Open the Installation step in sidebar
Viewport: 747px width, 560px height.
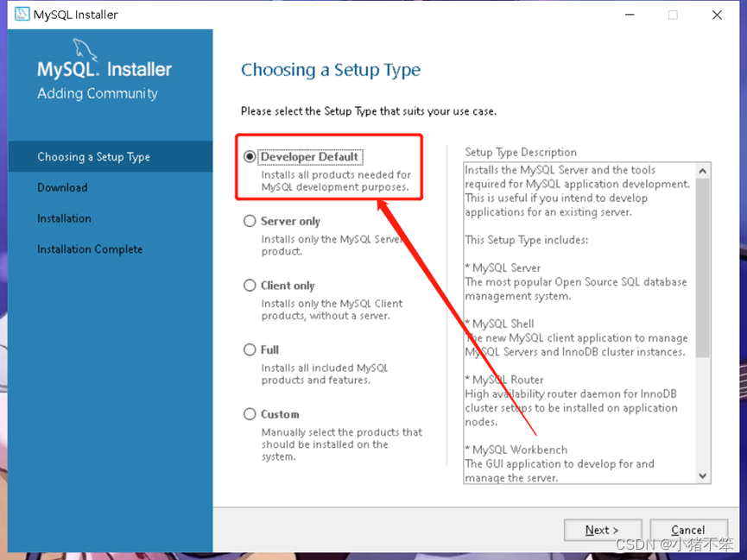64,218
